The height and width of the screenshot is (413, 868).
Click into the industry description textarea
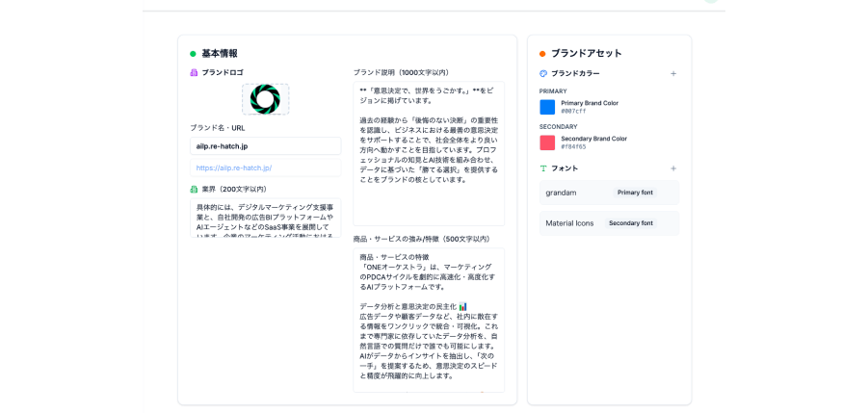265,218
